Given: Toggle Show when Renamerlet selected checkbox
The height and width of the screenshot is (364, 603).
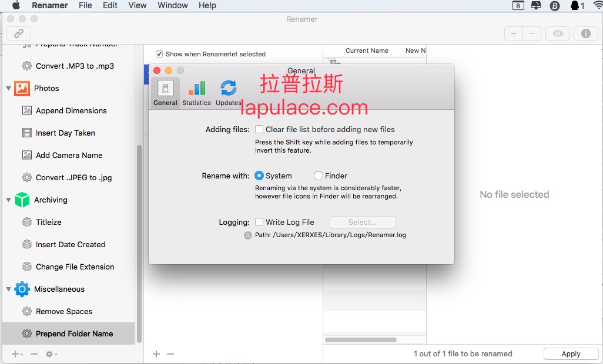Looking at the screenshot, I should 159,54.
